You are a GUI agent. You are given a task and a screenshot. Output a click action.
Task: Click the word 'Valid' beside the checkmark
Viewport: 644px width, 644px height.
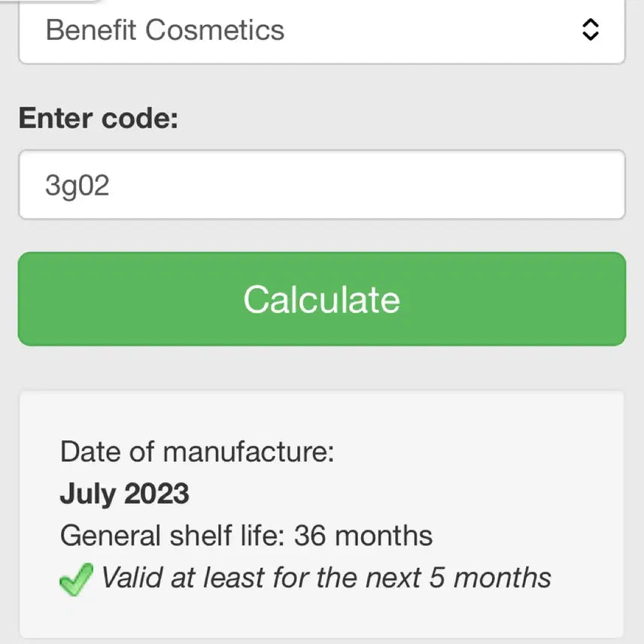pos(127,578)
